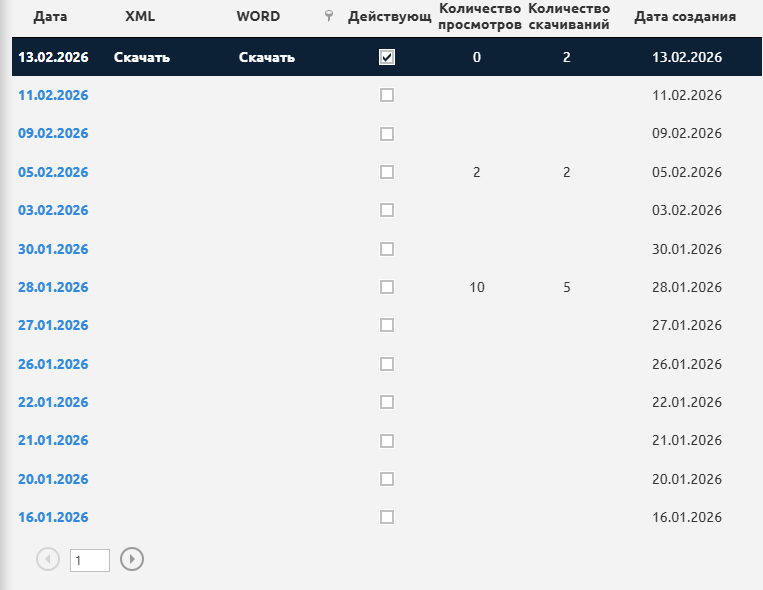Check the Действующ checkbox for 21.01.2026
The height and width of the screenshot is (590, 763).
pyautogui.click(x=387, y=441)
